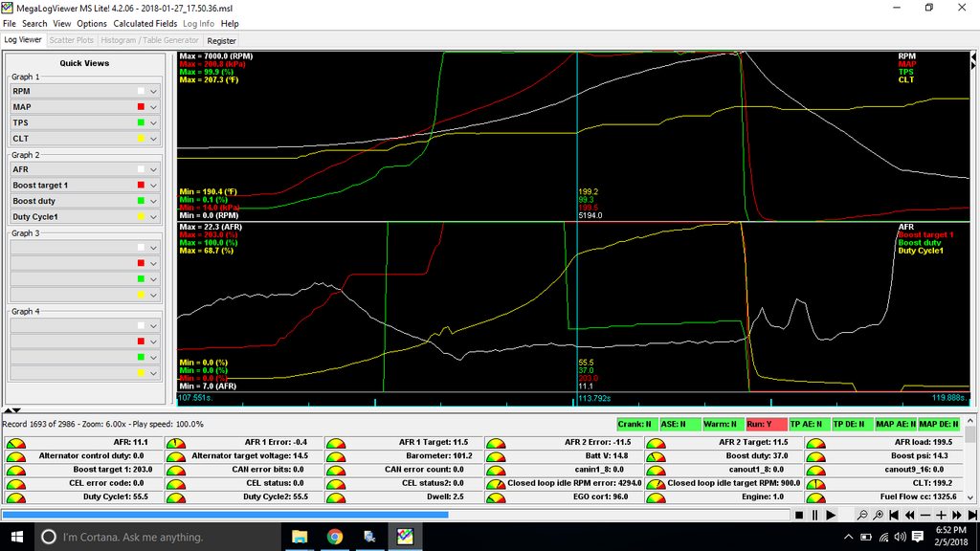Click the red color swatch next to MAP
Screen dimensions: 980x551
pos(141,107)
